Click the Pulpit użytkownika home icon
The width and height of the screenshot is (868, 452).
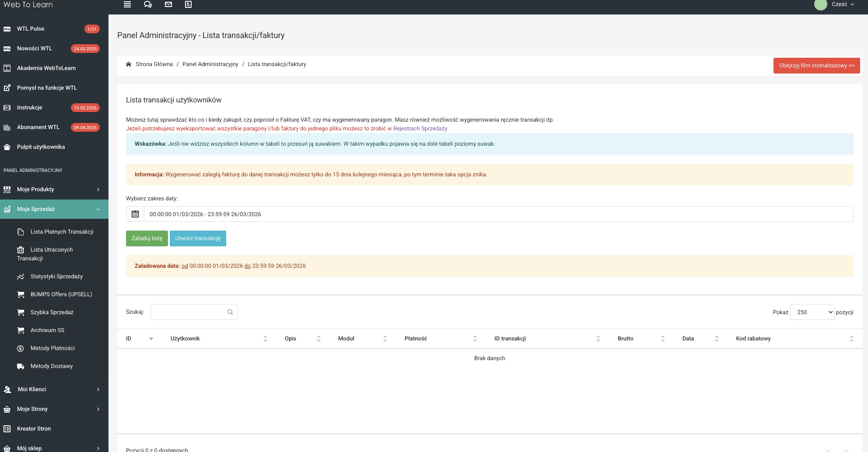[7, 147]
